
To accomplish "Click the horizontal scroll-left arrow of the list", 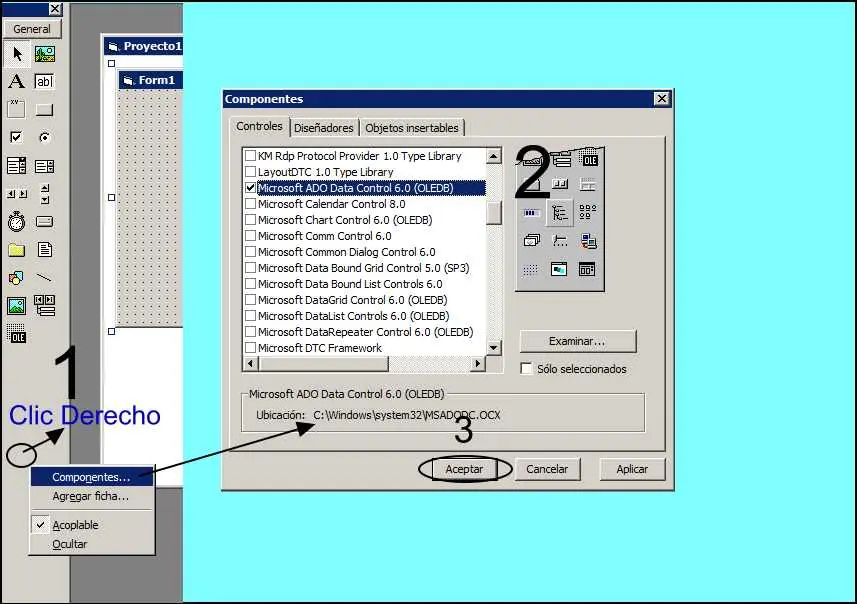I will pyautogui.click(x=251, y=363).
